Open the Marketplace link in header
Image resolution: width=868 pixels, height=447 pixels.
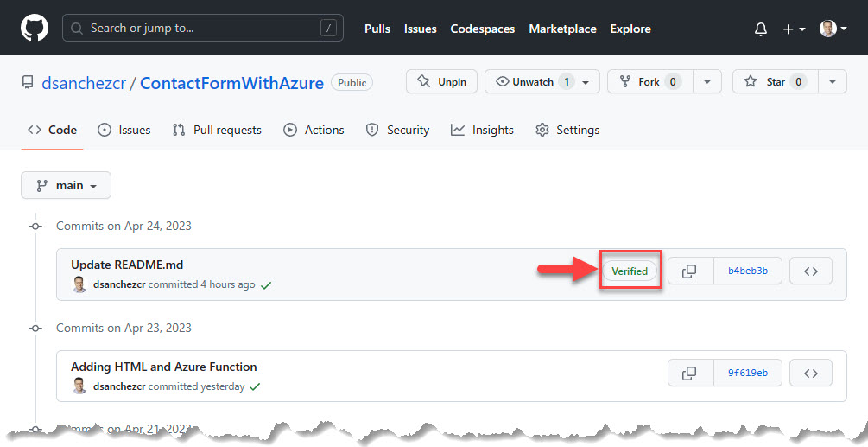[x=562, y=29]
